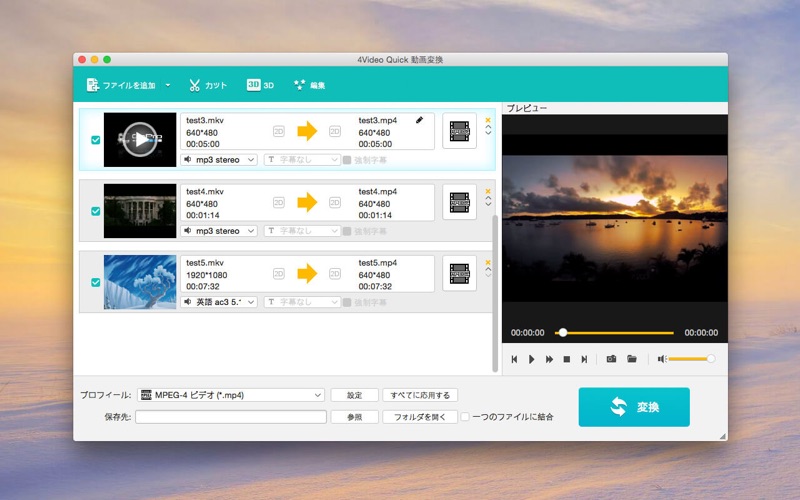This screenshot has width=800, height=500.
Task: Open audio track dropdown for test3.mkv
Action: tap(219, 160)
